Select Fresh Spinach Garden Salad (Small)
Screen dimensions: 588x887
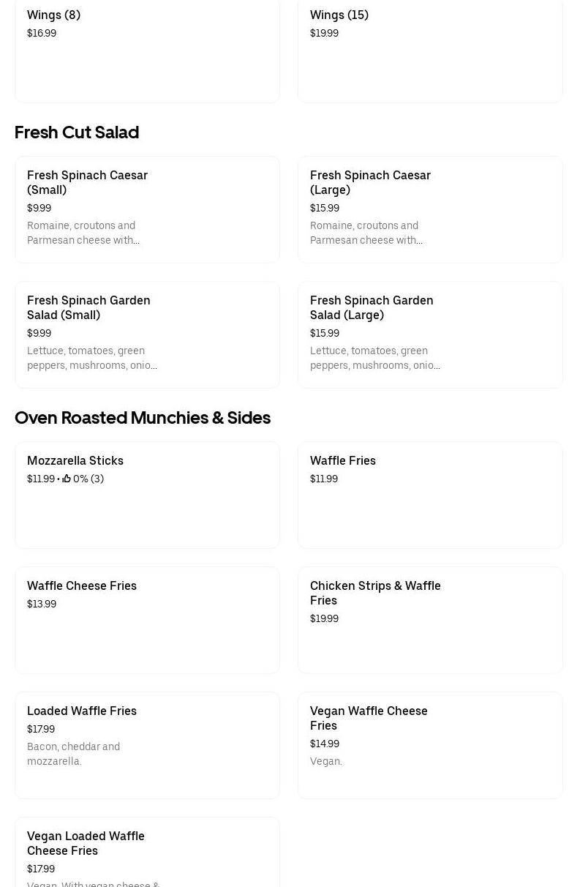(x=147, y=334)
